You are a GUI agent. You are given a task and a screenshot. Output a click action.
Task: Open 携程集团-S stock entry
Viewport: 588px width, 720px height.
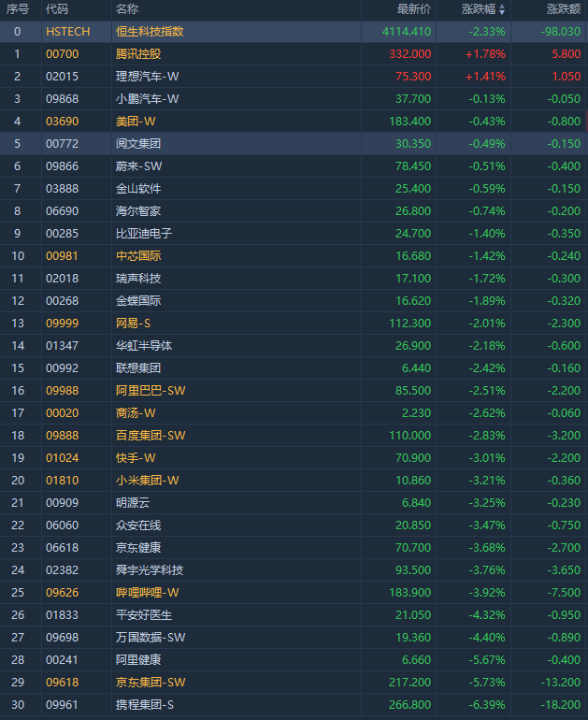[x=145, y=705]
